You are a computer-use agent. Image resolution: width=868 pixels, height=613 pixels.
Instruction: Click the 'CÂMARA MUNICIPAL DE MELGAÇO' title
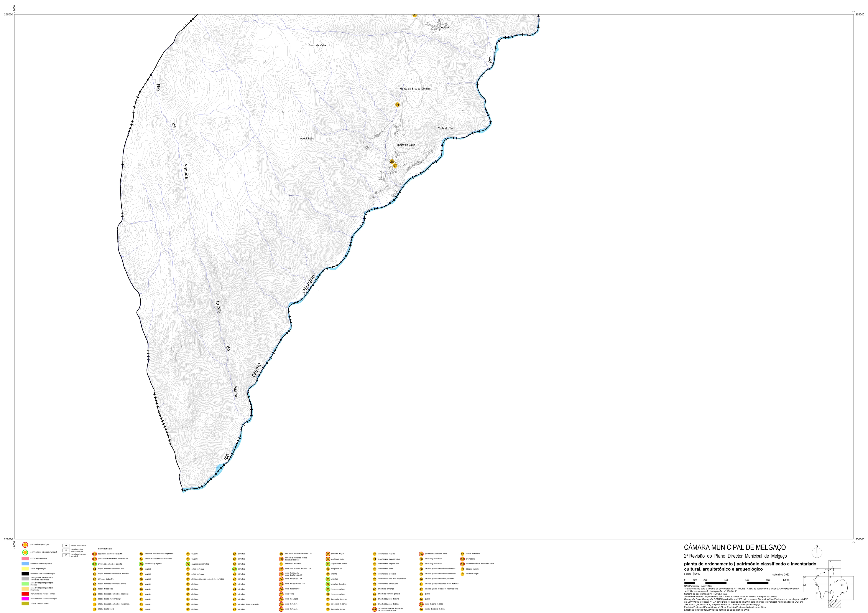point(735,548)
